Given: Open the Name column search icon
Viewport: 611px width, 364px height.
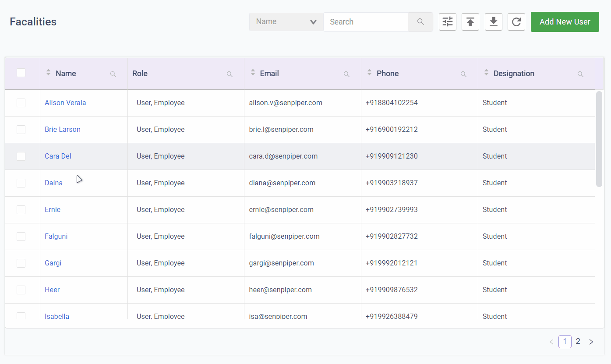Looking at the screenshot, I should coord(113,74).
